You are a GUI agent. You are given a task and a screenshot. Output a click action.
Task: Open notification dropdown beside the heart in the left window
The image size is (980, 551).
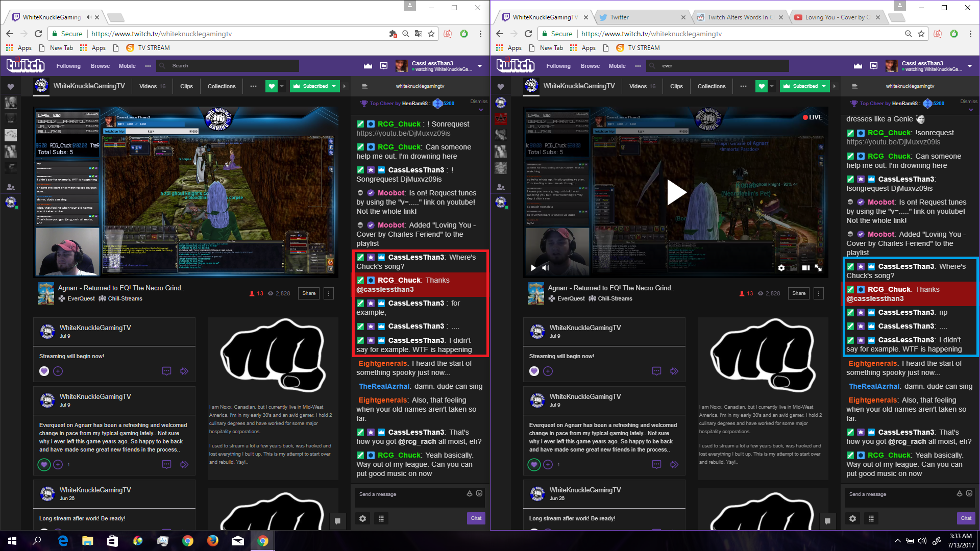282,86
